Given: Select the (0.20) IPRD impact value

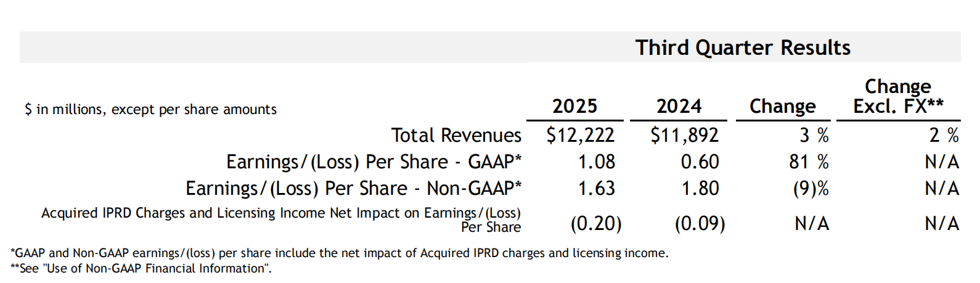Looking at the screenshot, I should point(595,223).
